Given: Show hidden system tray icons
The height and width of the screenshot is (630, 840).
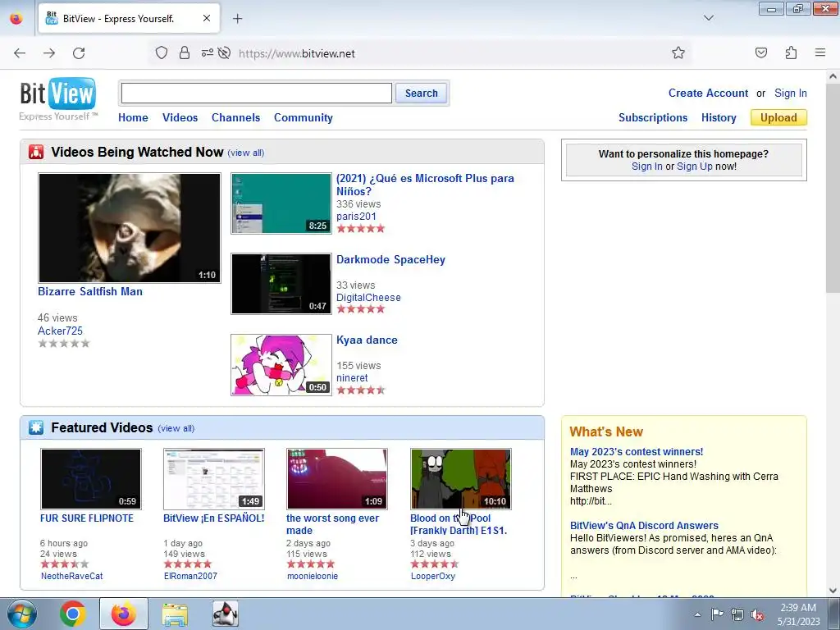Looking at the screenshot, I should coord(697,614).
